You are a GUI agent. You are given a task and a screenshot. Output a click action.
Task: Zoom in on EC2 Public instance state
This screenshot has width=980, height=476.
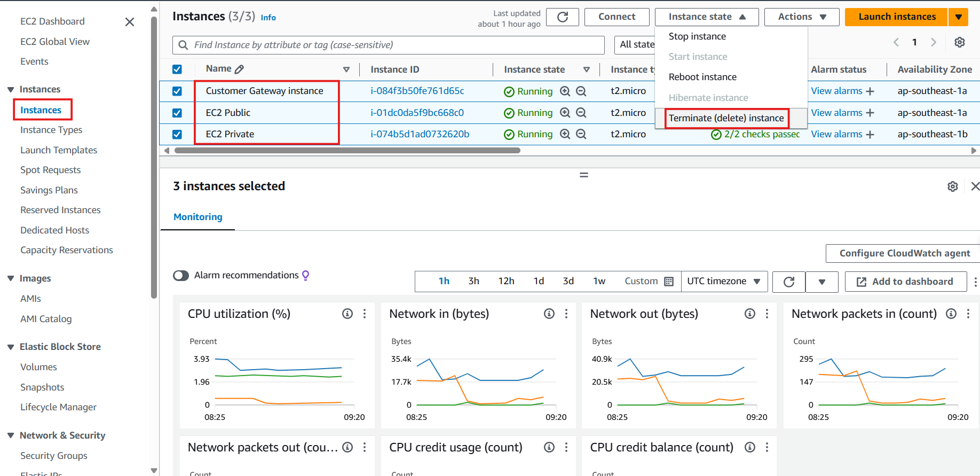[x=565, y=113]
